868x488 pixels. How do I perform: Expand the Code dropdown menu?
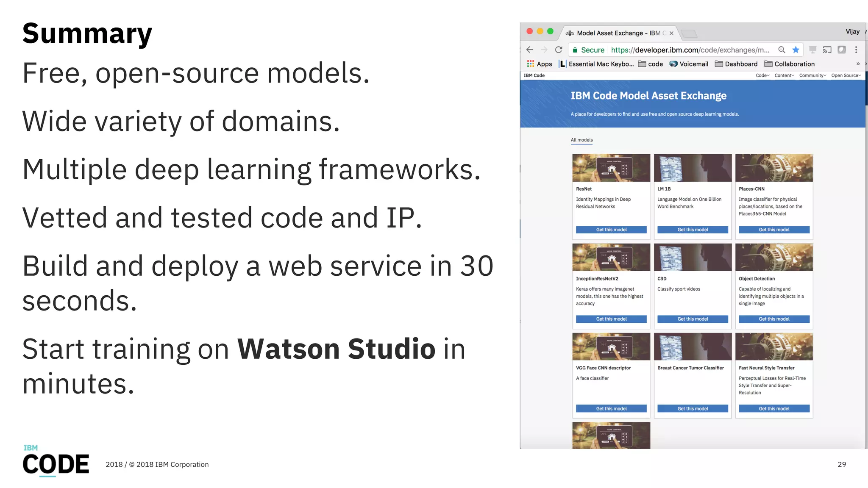coord(762,75)
